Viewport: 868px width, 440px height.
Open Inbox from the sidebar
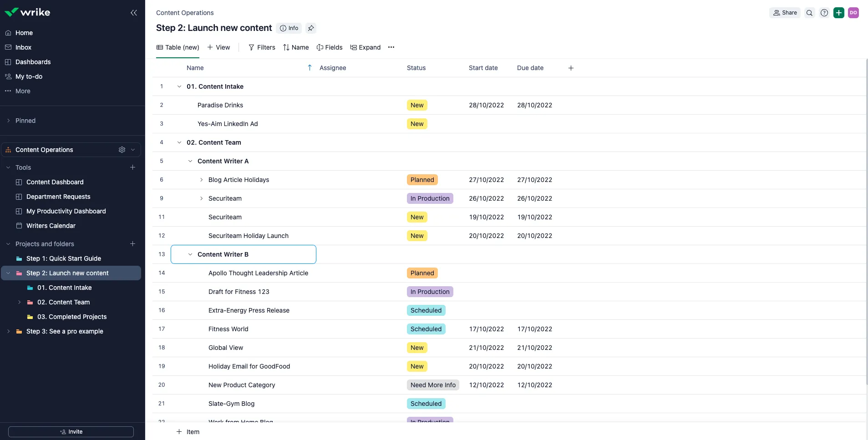(x=23, y=47)
